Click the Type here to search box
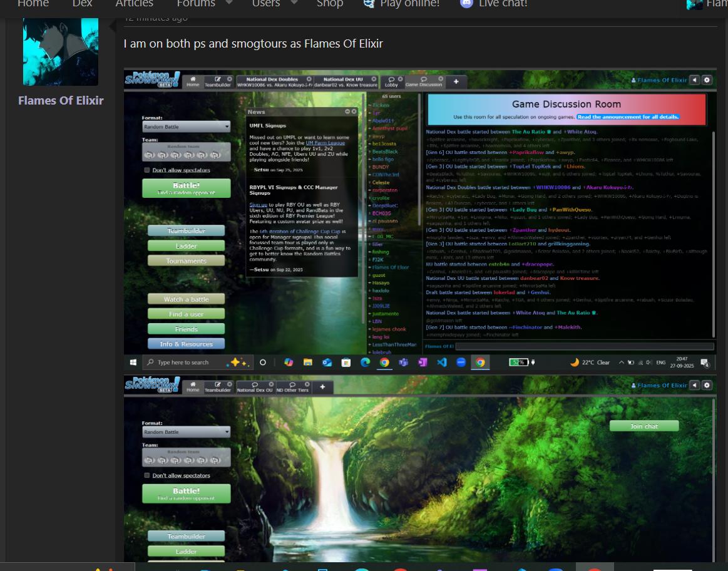The height and width of the screenshot is (571, 728). (x=183, y=363)
